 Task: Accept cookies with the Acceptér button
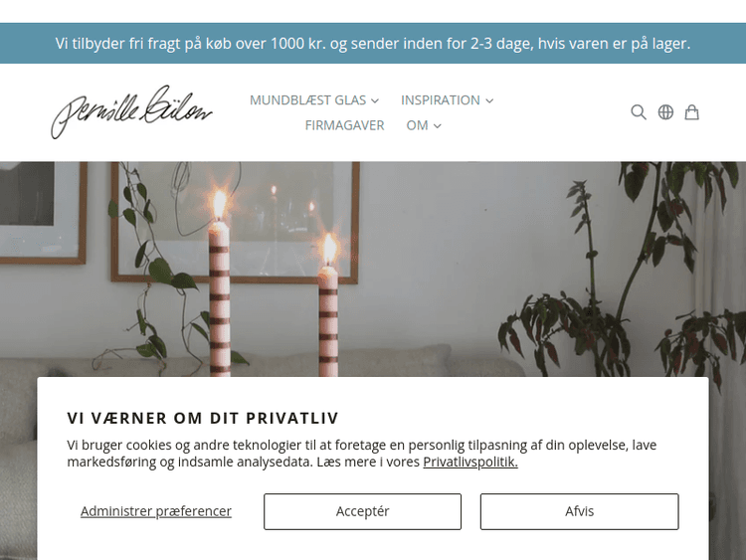coord(362,511)
